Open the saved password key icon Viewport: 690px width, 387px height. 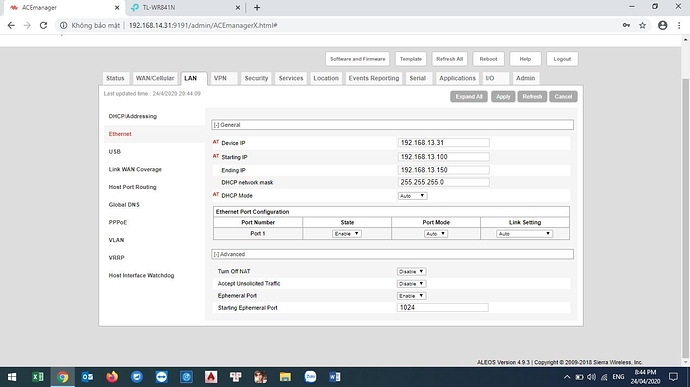coord(626,26)
